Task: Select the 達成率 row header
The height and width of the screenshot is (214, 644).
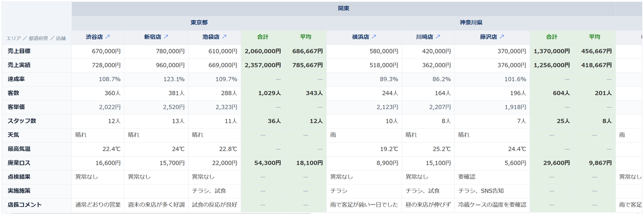Action: (37, 79)
